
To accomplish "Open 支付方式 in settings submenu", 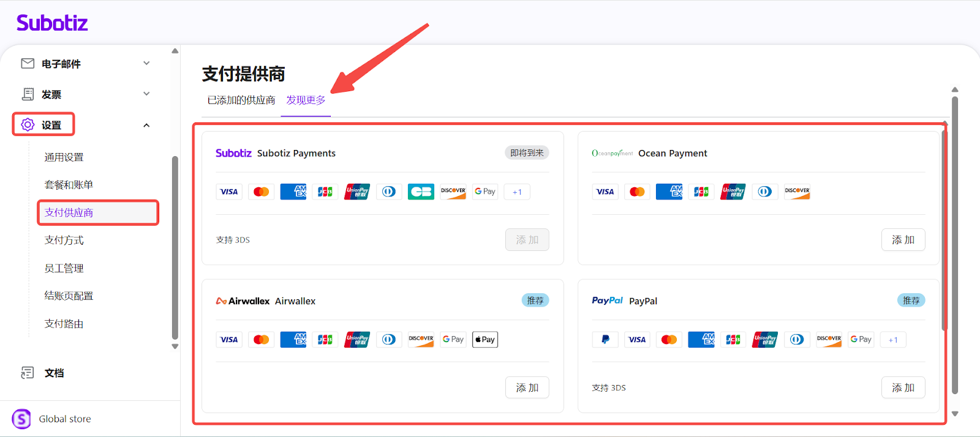I will [64, 241].
